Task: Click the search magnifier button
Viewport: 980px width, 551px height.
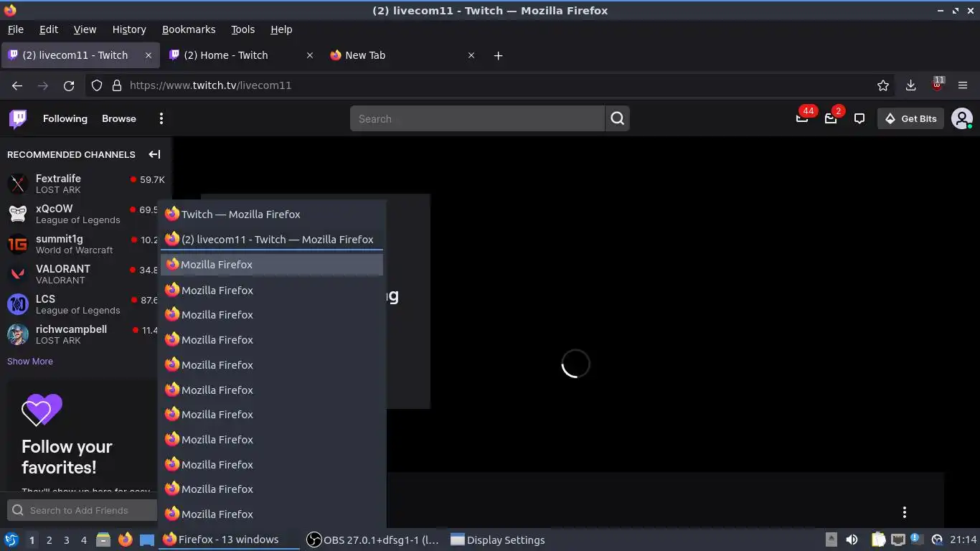Action: (617, 118)
